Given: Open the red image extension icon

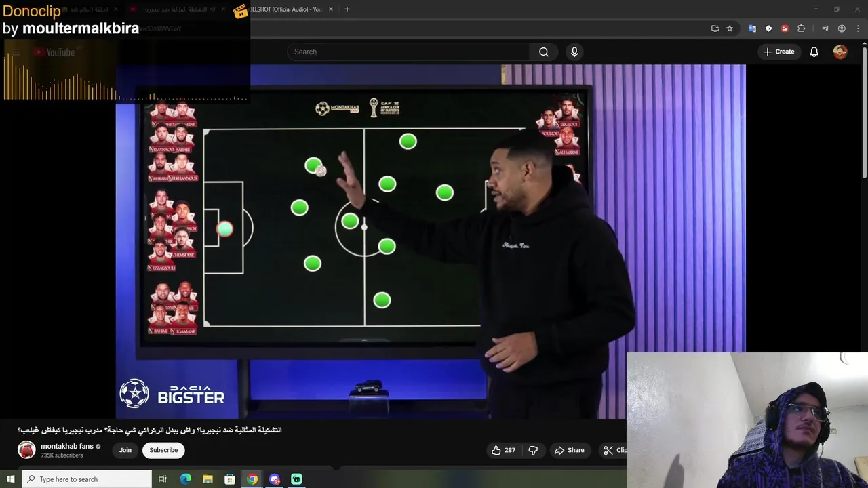Looking at the screenshot, I should click(x=785, y=28).
